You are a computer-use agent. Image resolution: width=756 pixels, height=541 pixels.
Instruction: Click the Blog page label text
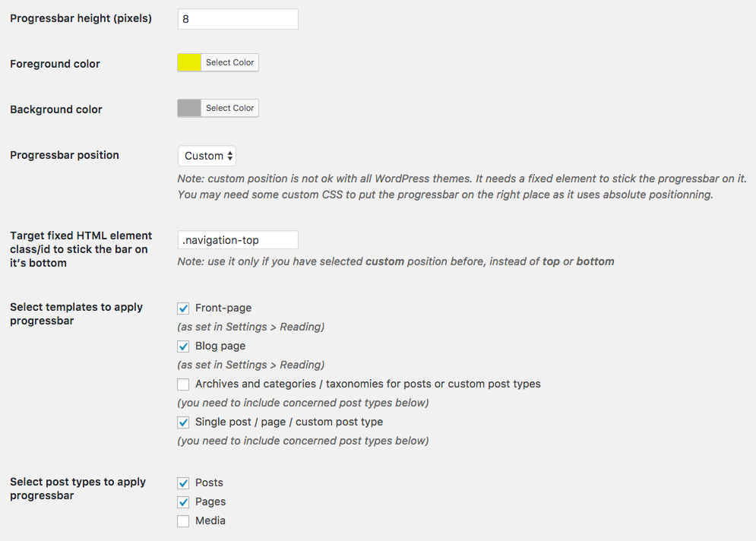220,346
